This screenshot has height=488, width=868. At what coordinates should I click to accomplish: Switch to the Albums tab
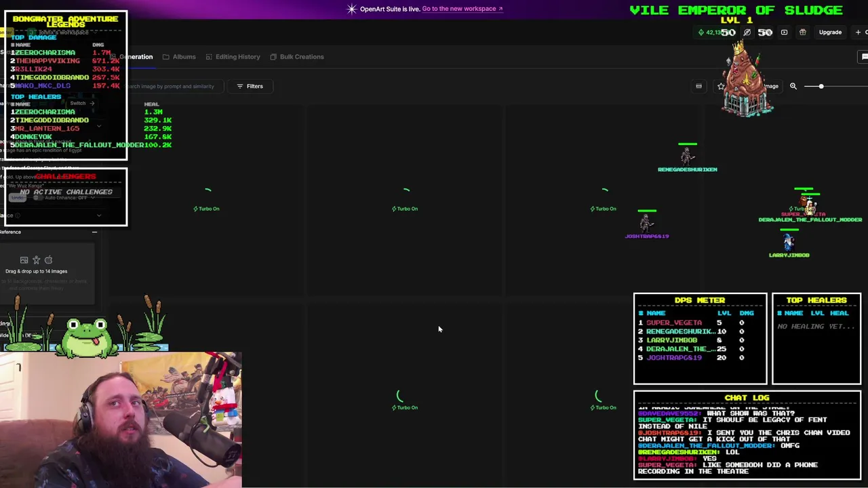[179, 57]
